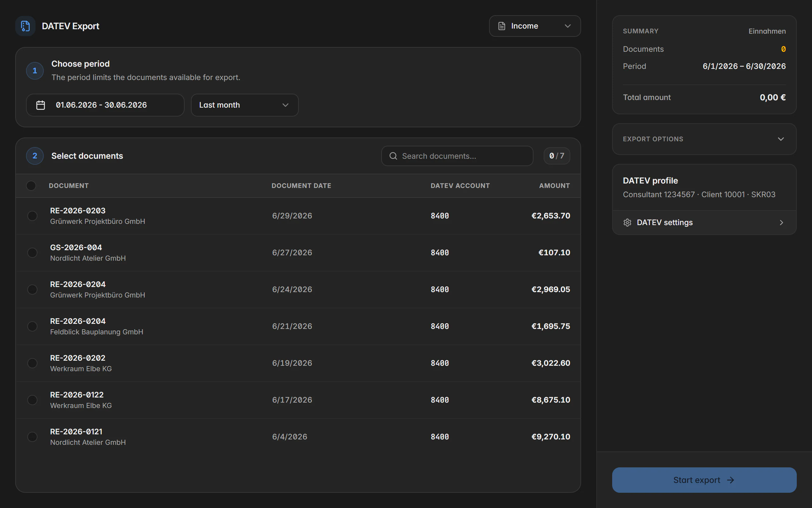Click amount €2,969.05

tap(551, 289)
